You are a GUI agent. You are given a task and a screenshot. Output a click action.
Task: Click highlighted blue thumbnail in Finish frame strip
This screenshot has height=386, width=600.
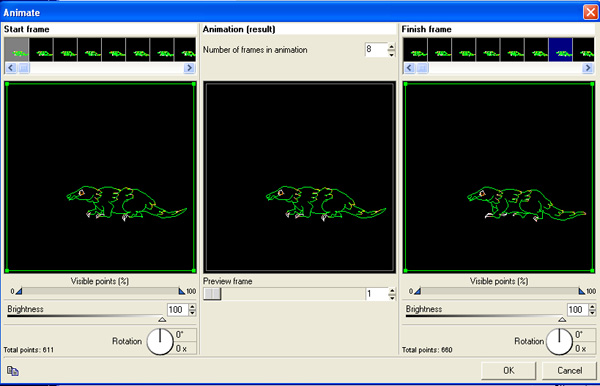[560, 50]
